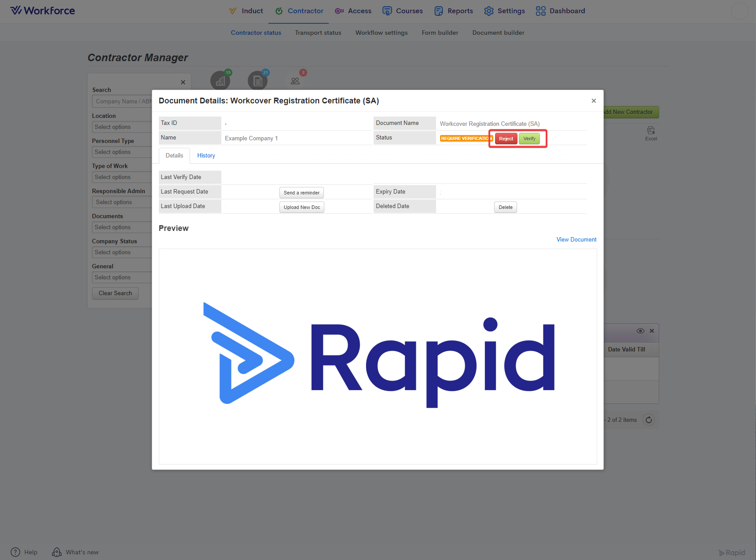This screenshot has height=560, width=756.
Task: Click Add New Contractor button
Action: (x=631, y=112)
